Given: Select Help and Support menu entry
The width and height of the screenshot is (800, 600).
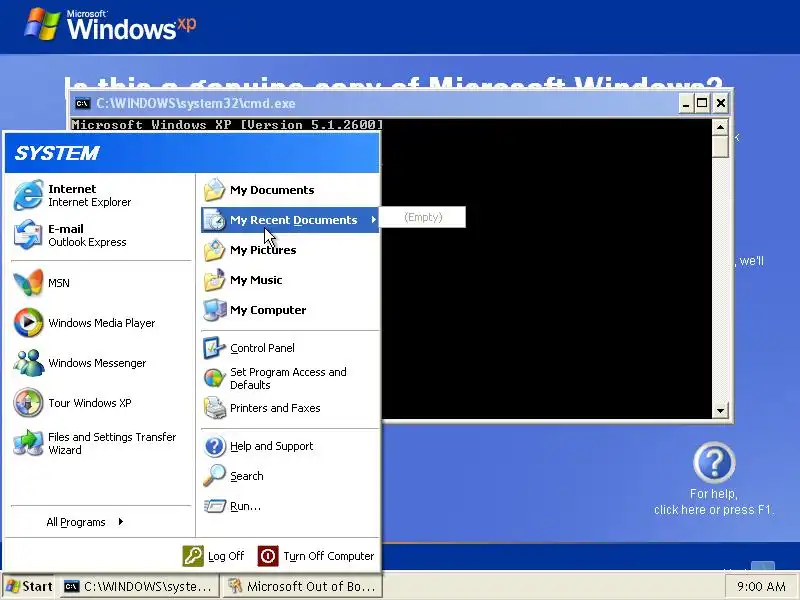Looking at the screenshot, I should pyautogui.click(x=290, y=446).
